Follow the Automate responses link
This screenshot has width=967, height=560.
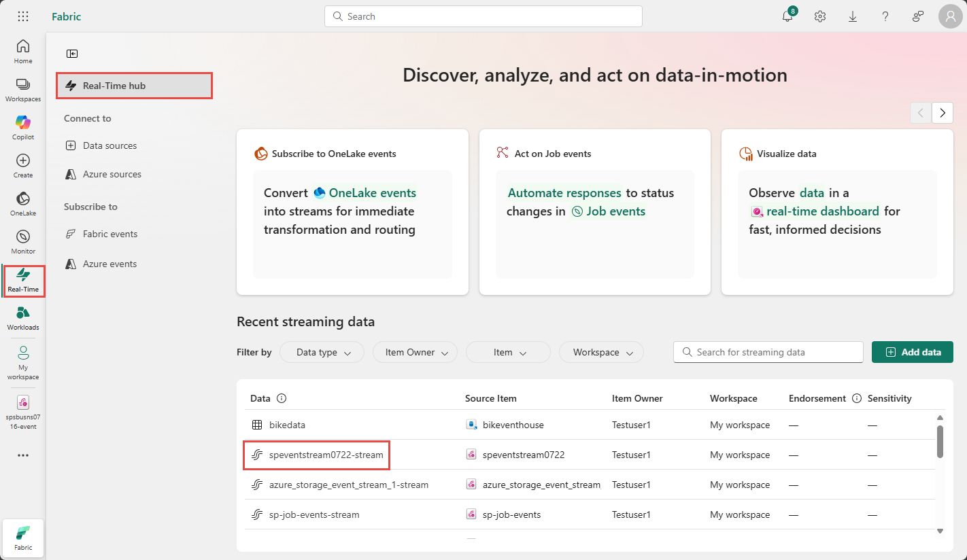coord(564,193)
